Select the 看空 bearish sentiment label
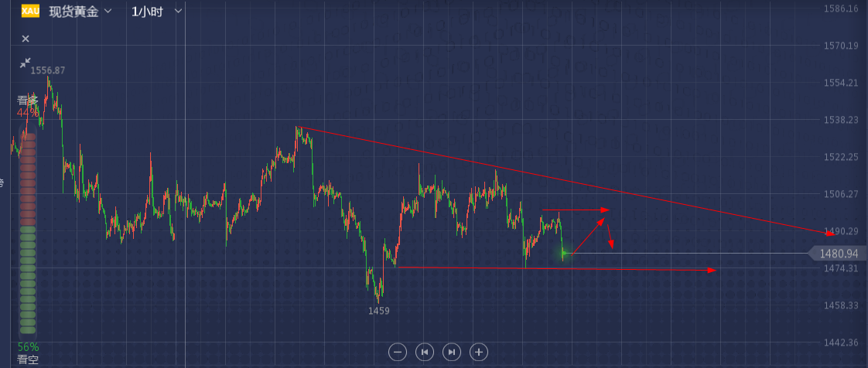The image size is (868, 368). 28,359
